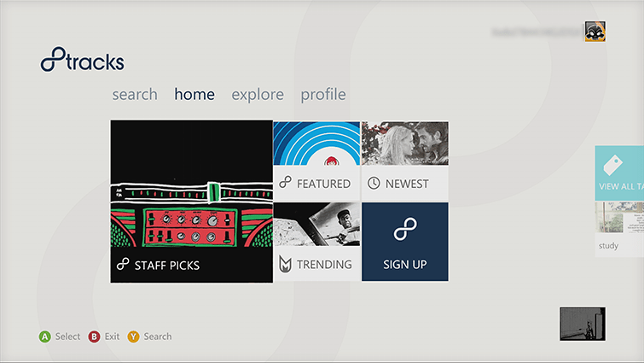Click the yellow Y Search button
The width and height of the screenshot is (644, 363).
134,337
